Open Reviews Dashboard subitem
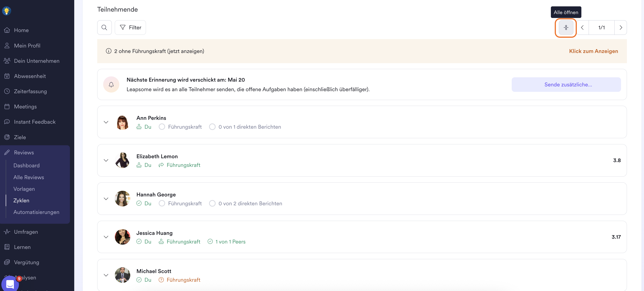The image size is (644, 291). [x=26, y=166]
